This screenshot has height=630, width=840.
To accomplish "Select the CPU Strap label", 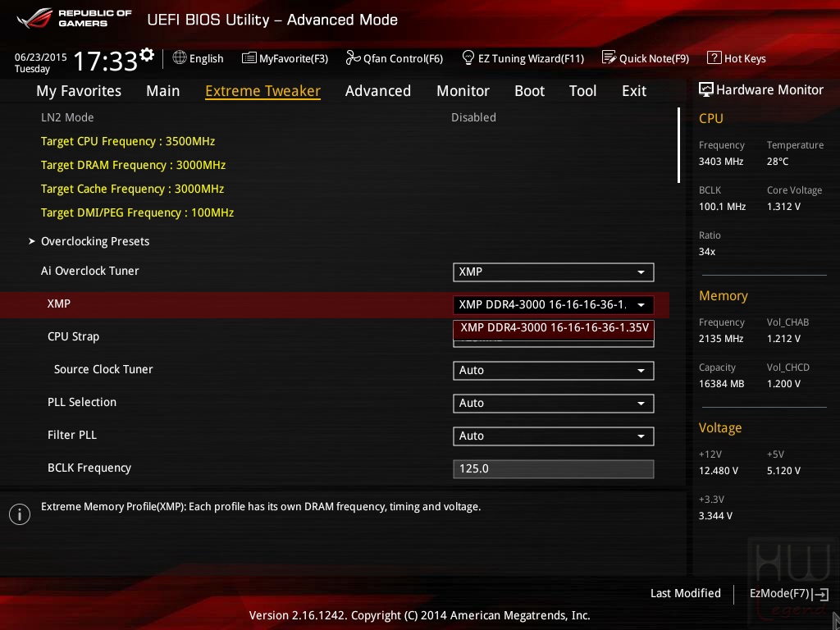I will (73, 336).
